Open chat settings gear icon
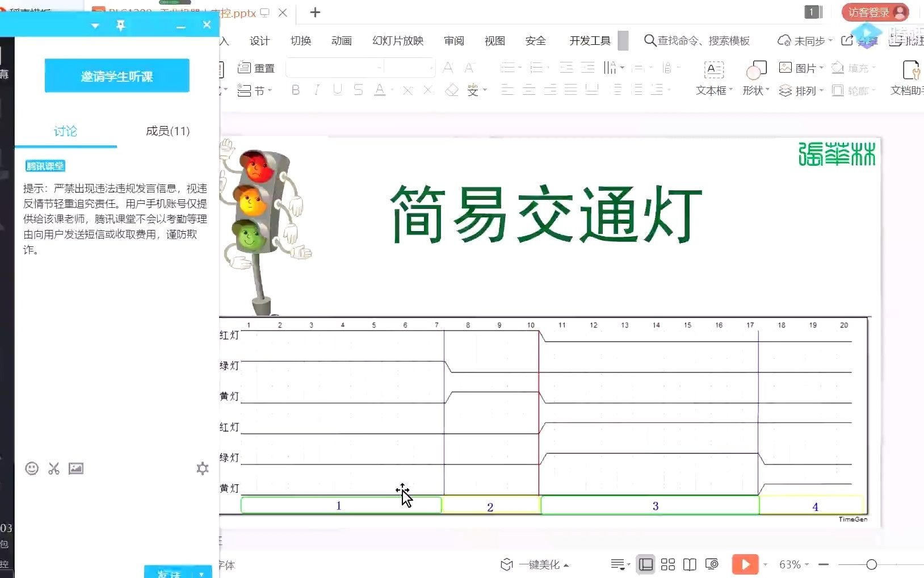 (203, 468)
